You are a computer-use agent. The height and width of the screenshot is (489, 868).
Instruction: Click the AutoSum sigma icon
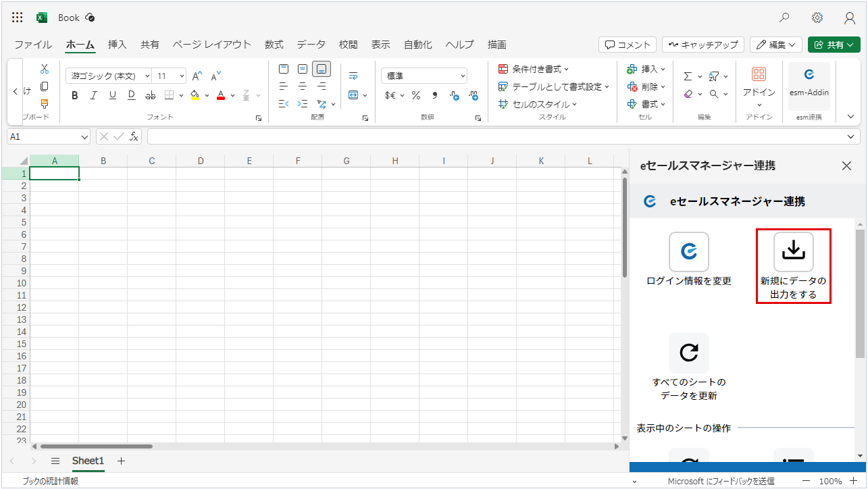click(688, 76)
